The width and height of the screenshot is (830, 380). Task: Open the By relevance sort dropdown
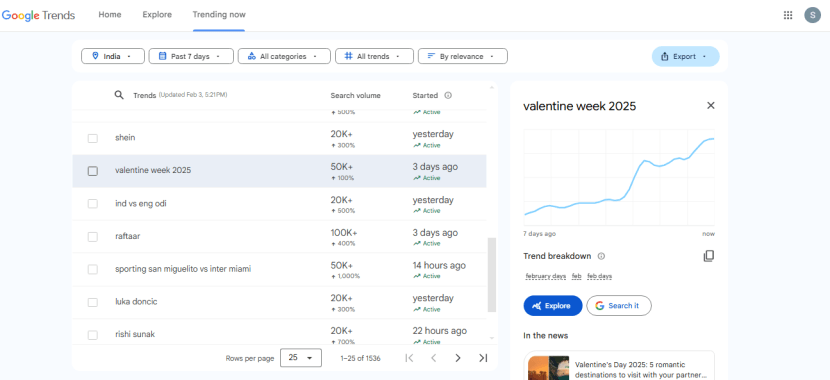[x=463, y=56]
